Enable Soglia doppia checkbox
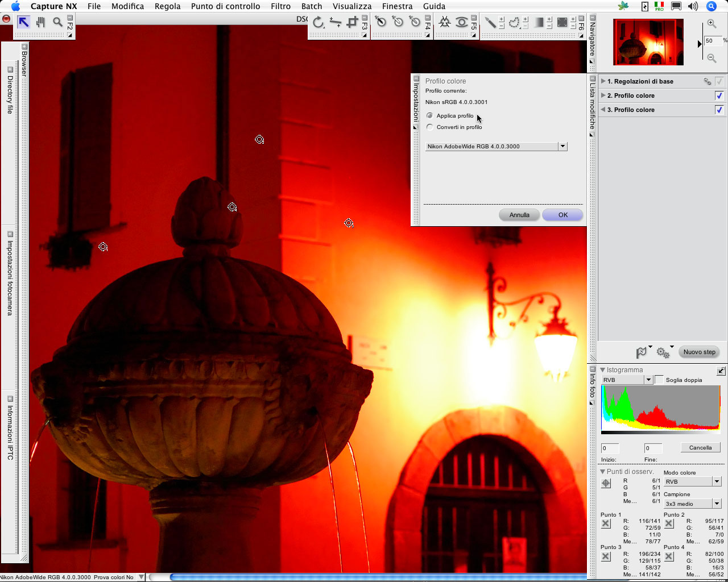The image size is (728, 582). pyautogui.click(x=659, y=380)
